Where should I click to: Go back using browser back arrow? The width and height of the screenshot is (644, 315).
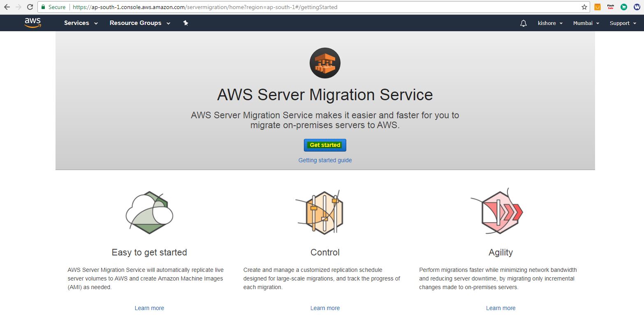point(7,7)
